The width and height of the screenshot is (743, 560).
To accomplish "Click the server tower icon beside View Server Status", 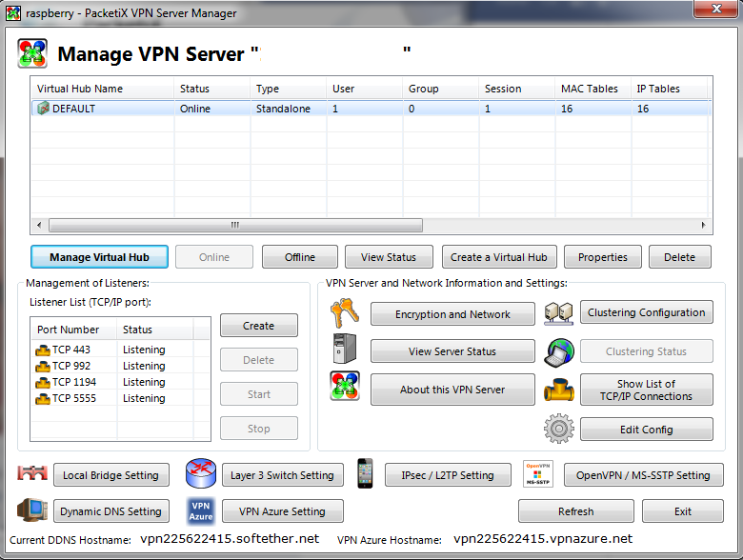I will coord(345,349).
